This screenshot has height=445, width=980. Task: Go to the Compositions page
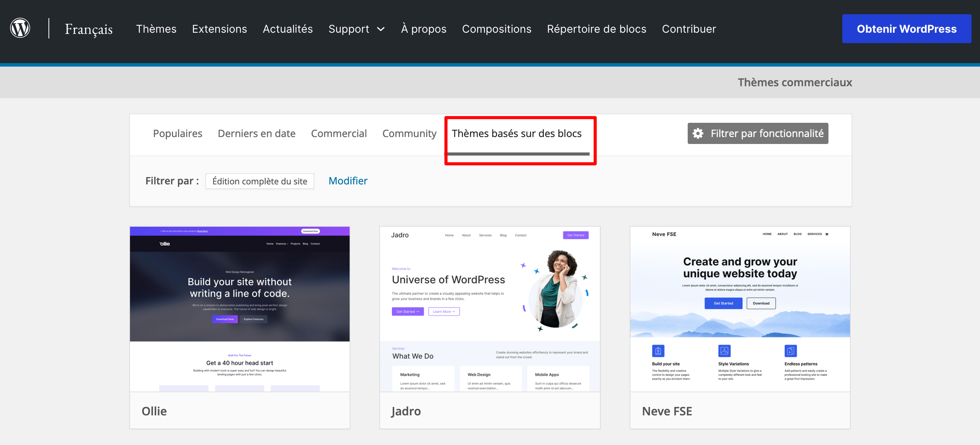(x=497, y=29)
